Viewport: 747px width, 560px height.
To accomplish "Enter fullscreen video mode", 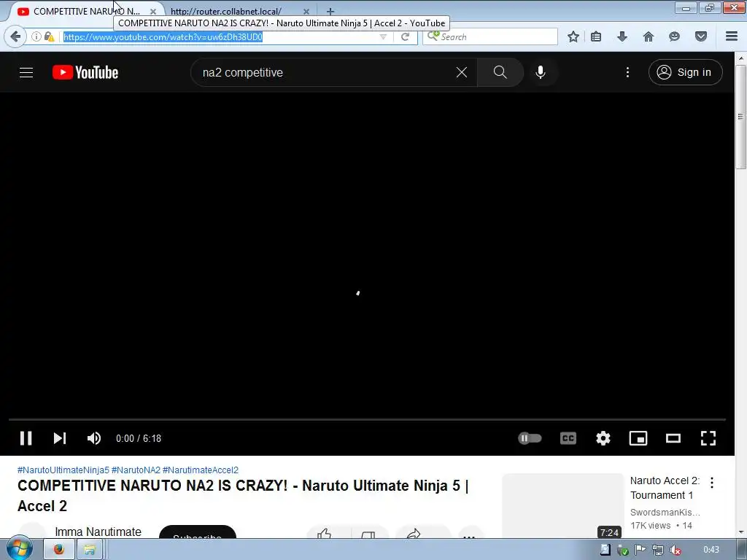I will (708, 438).
